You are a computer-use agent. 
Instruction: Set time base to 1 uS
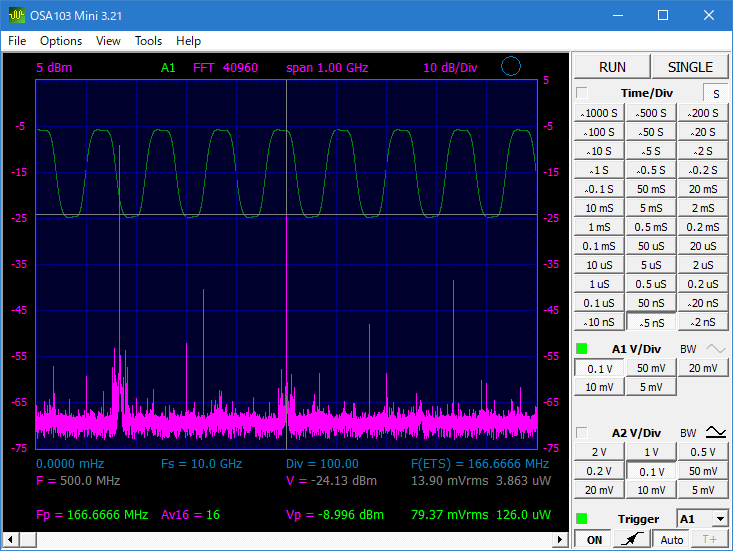coord(599,284)
